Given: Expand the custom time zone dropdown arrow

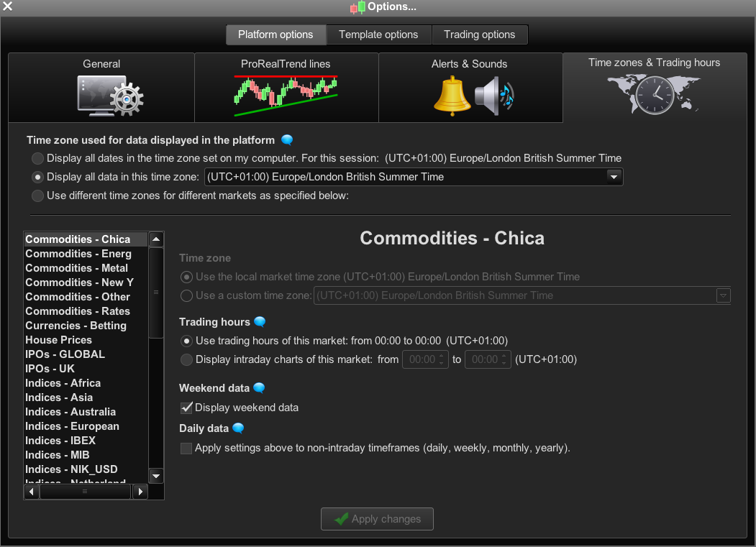Looking at the screenshot, I should coord(723,295).
